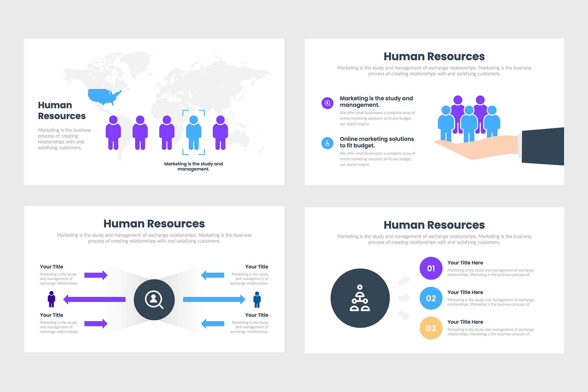588x392 pixels.
Task: Select the dark magnifier profile circle icon
Action: coord(154,300)
